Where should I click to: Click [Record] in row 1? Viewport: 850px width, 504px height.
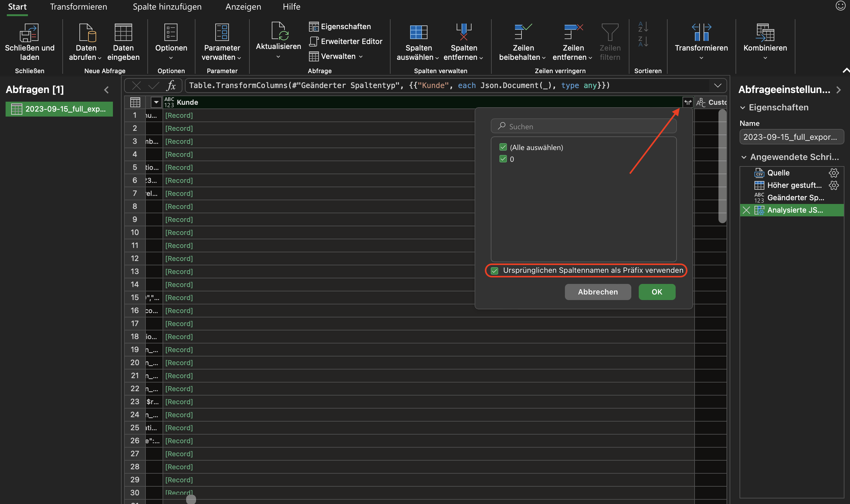(179, 116)
